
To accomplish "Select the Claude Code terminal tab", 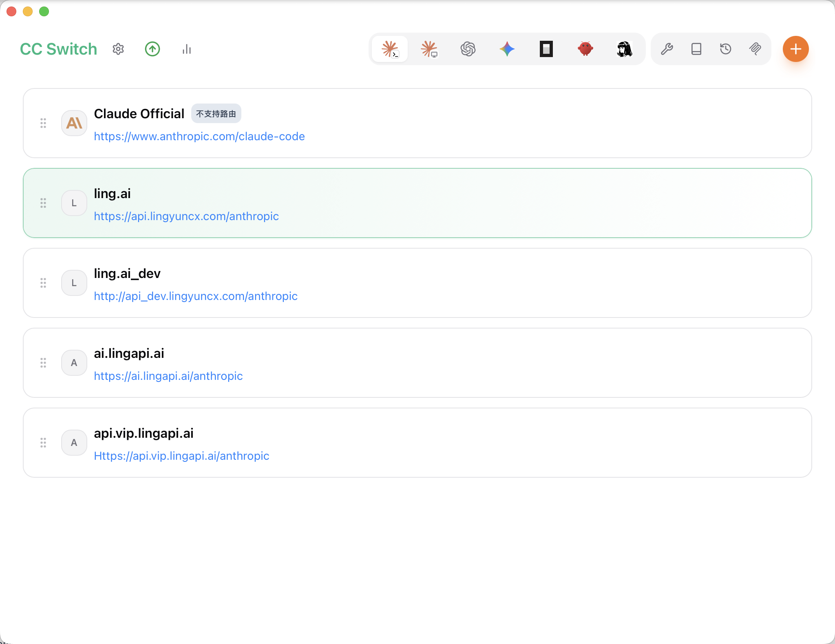I will coord(390,49).
